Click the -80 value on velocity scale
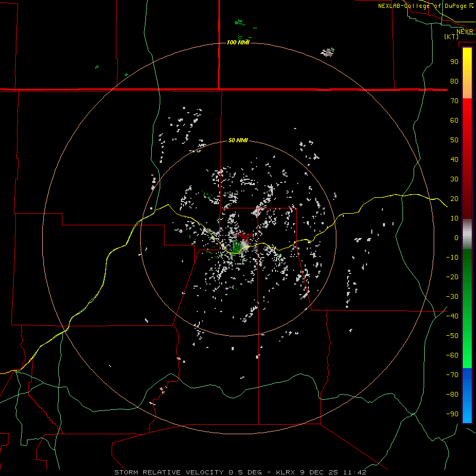The image size is (476, 476). coord(452,395)
